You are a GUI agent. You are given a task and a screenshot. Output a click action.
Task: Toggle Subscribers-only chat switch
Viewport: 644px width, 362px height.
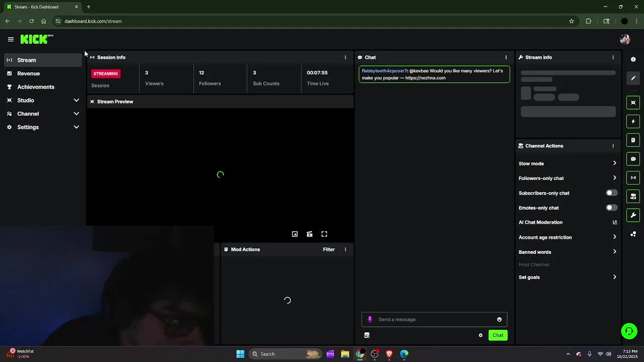pos(611,193)
